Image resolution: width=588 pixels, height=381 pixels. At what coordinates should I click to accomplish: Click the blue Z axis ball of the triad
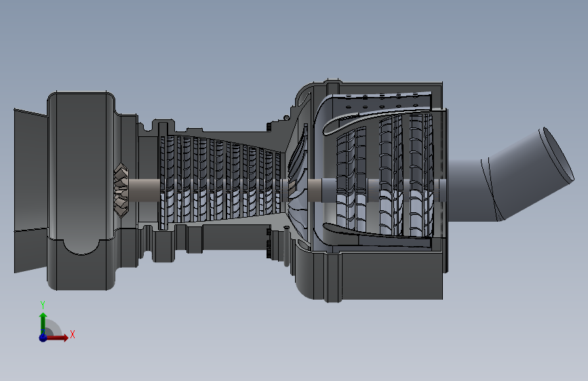pyautogui.click(x=43, y=338)
